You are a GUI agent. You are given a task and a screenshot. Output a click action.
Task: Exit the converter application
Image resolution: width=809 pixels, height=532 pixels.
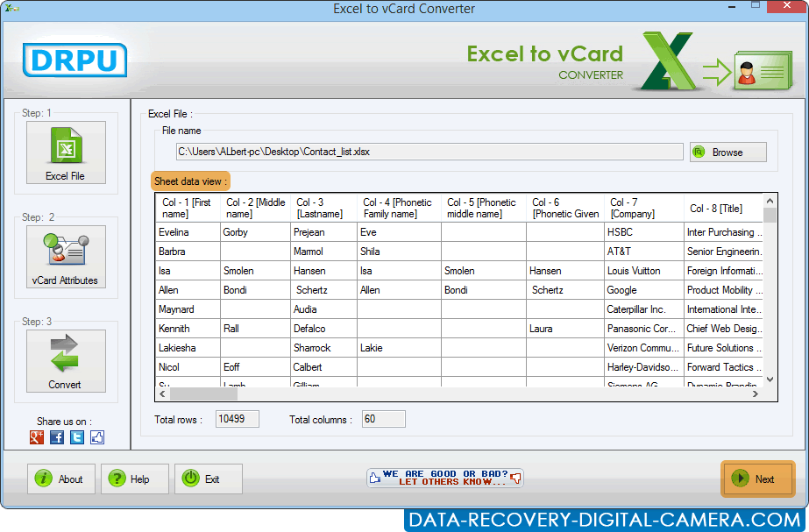208,479
